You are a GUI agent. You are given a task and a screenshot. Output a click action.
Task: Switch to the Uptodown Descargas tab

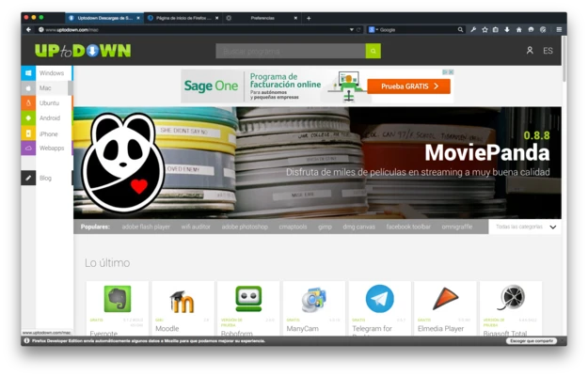click(104, 18)
